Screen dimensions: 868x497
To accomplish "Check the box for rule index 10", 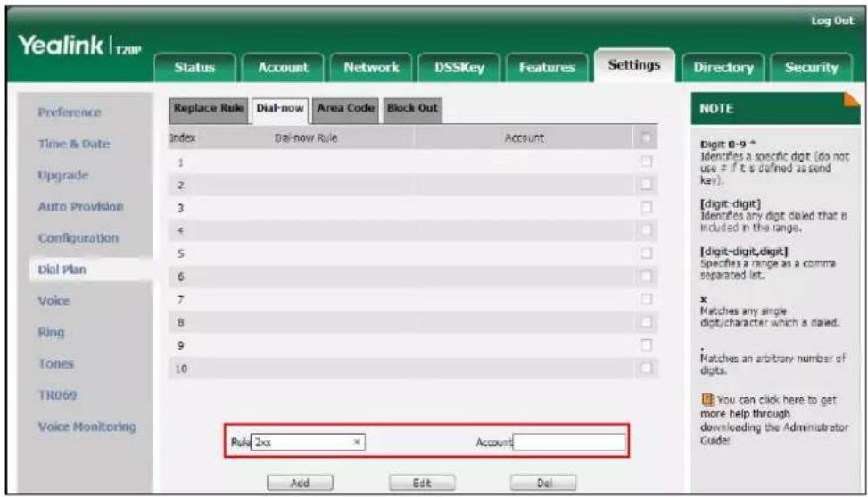I will click(x=646, y=368).
